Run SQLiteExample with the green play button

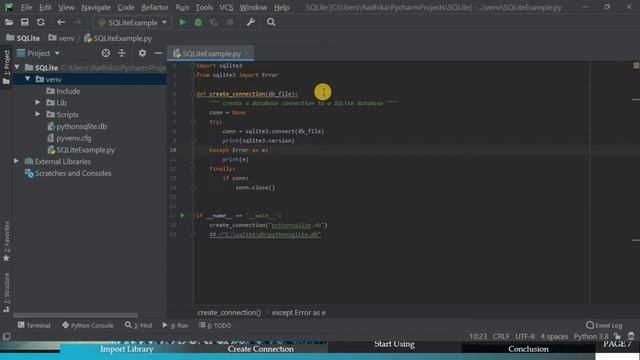pyautogui.click(x=182, y=22)
